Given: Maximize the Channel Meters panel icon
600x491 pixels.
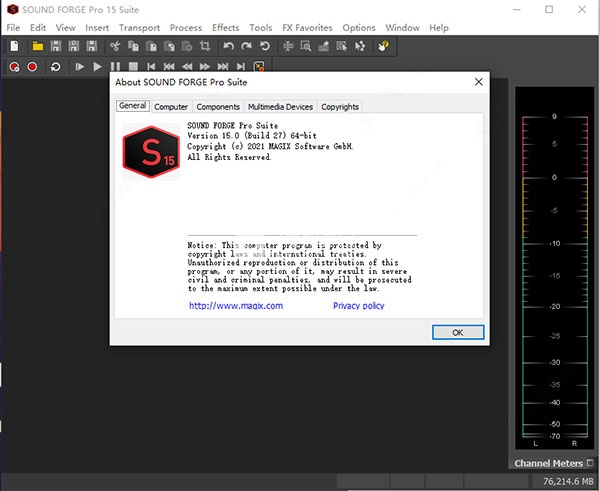Looking at the screenshot, I should point(590,463).
